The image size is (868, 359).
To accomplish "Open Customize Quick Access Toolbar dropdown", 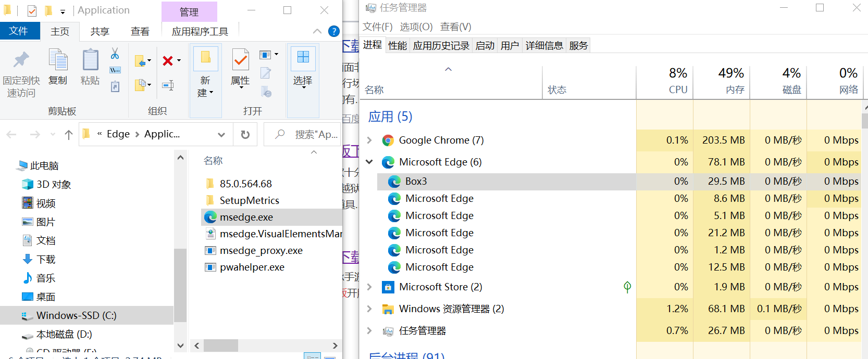I will point(63,11).
